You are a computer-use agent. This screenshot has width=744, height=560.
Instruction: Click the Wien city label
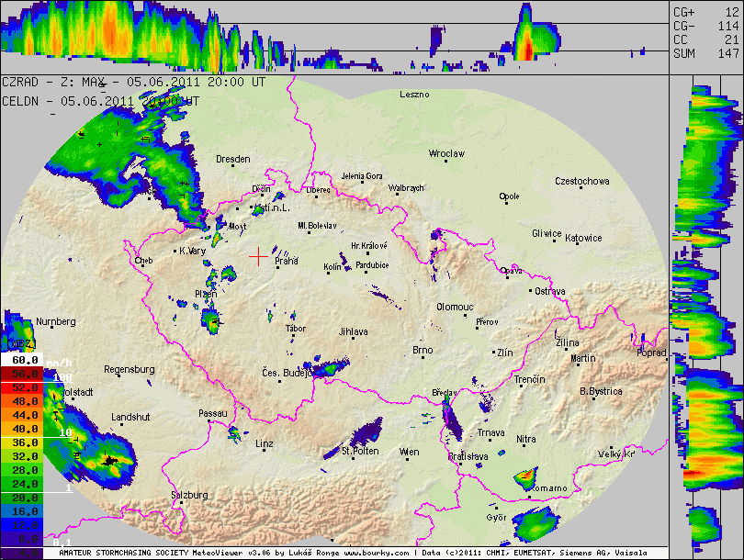409,452
